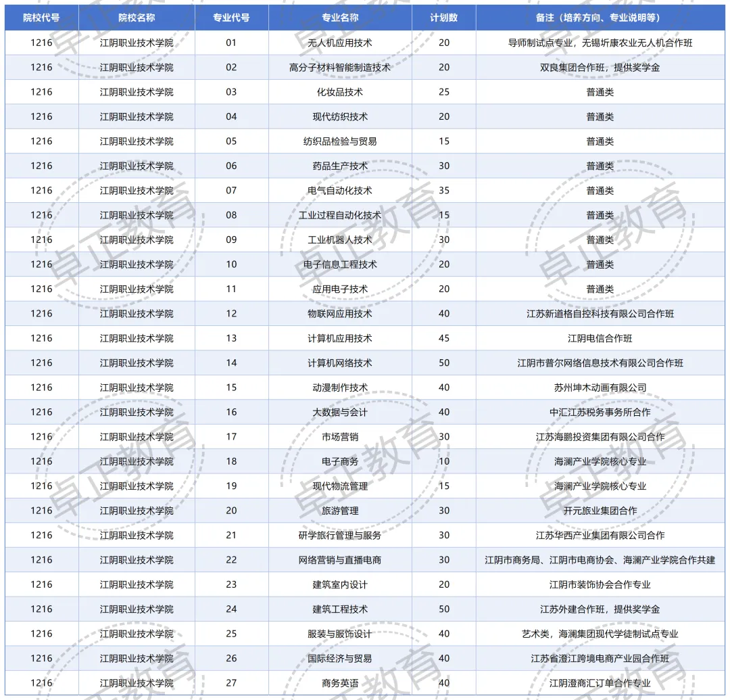The height and width of the screenshot is (700, 730).
Task: Select the 市场营销 cell
Action: [340, 437]
